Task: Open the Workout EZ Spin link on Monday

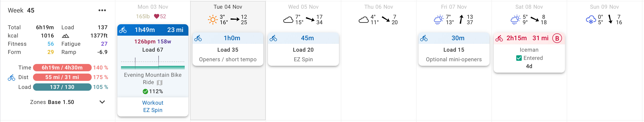Action: pyautogui.click(x=153, y=106)
